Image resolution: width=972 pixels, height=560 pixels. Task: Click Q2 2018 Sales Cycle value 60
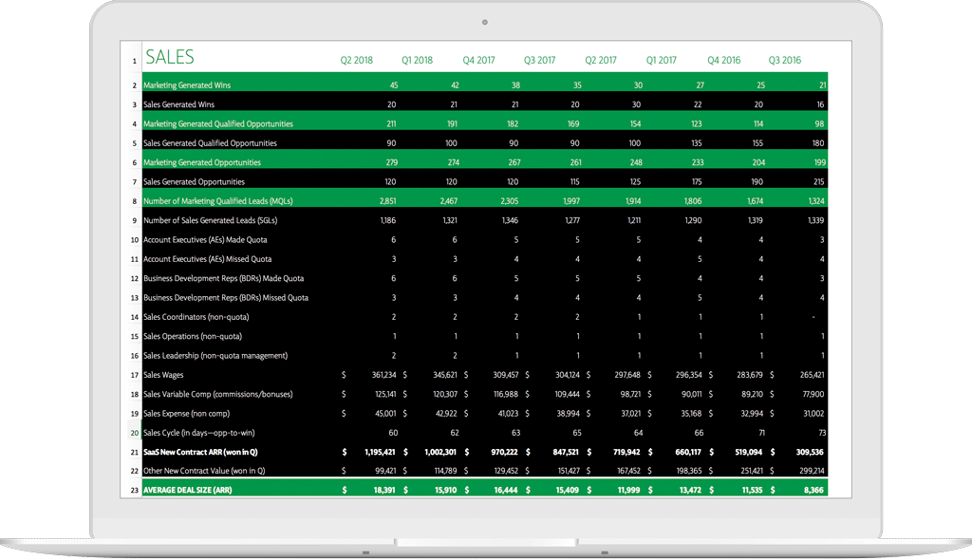[x=393, y=432]
